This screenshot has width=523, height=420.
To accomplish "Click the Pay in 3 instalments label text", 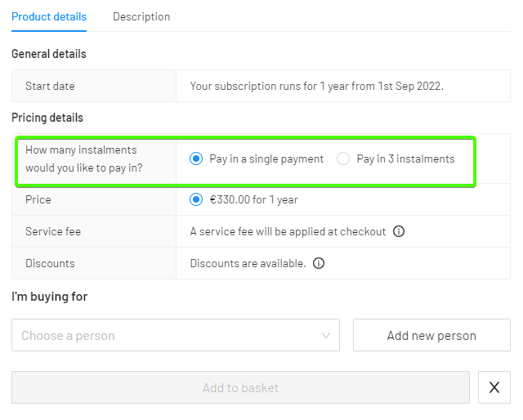I will (x=405, y=159).
